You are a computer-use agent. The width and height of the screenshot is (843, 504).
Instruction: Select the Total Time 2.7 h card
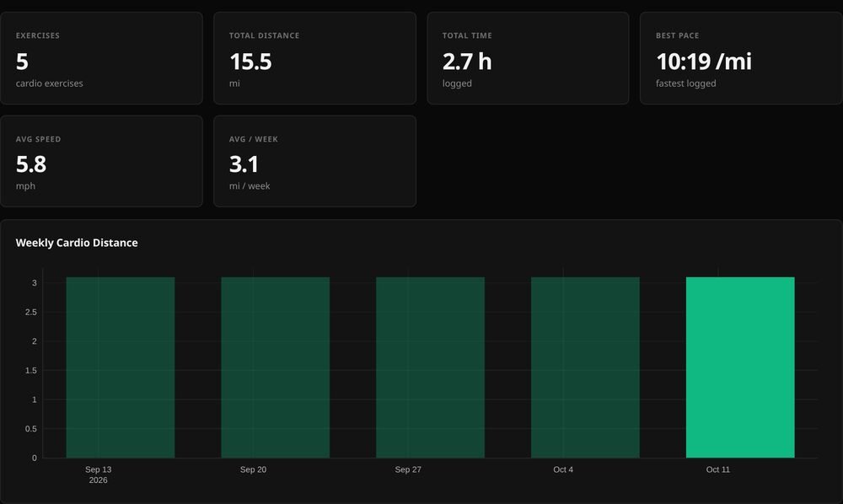coord(528,58)
